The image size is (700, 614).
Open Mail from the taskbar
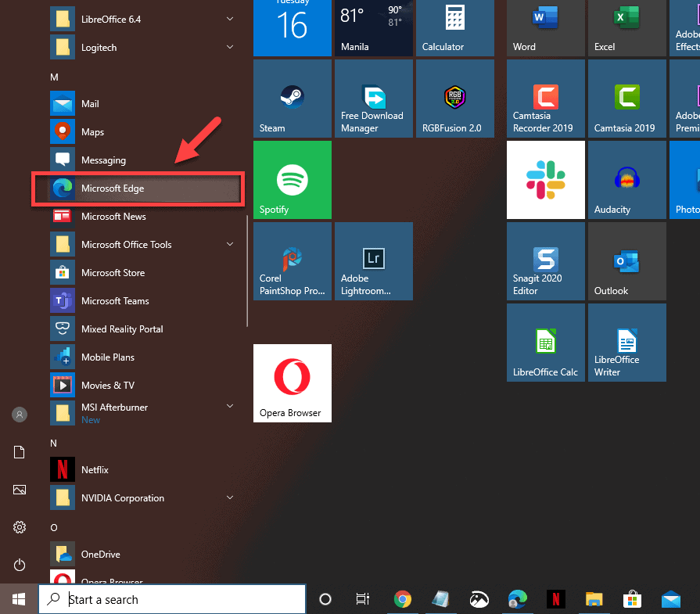coord(671,599)
